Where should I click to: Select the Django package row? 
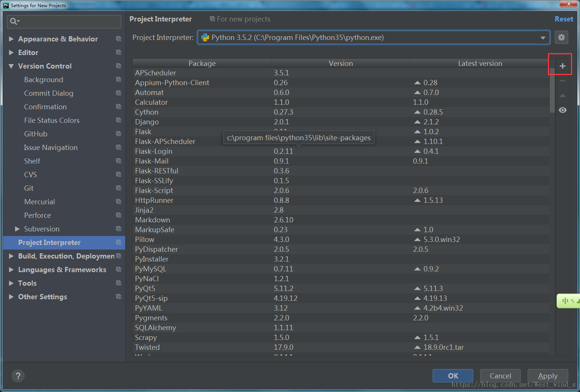[x=341, y=122]
